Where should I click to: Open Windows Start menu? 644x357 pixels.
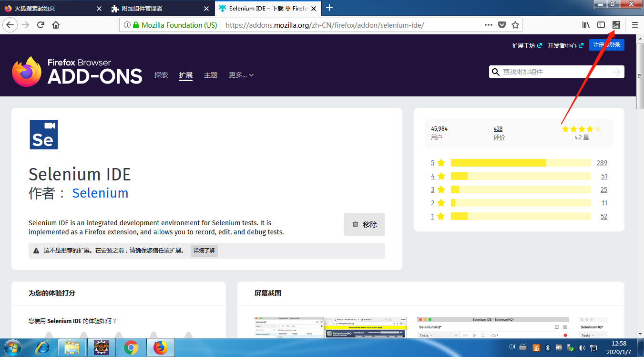click(x=13, y=348)
